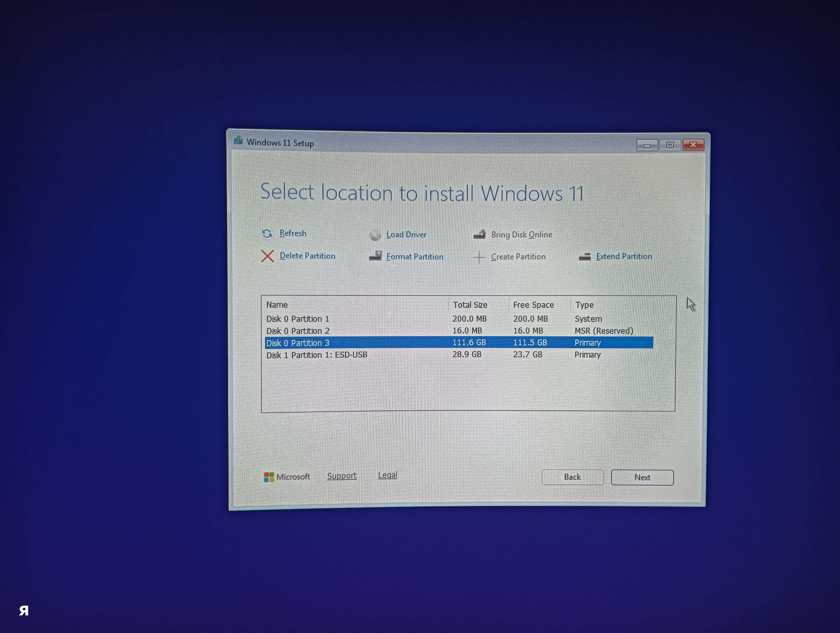Click the Refresh arrows icon
The image size is (840, 633).
click(x=267, y=234)
